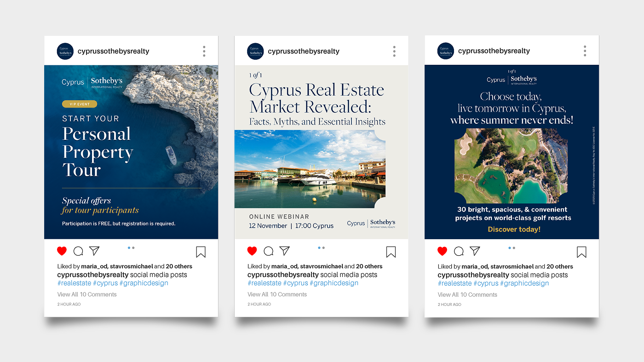
Task: Open cyprussothebysrealty username above the webinar post
Action: [x=304, y=51]
